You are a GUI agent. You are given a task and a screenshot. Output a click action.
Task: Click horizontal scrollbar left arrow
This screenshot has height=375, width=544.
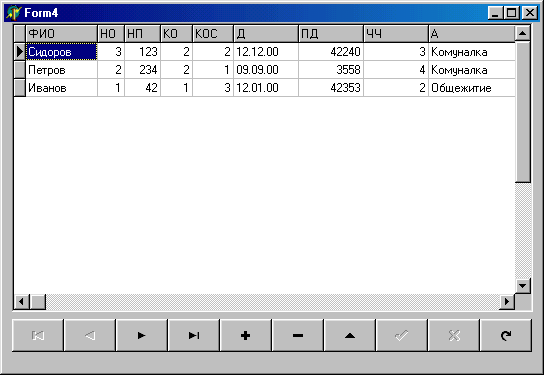coord(22,301)
